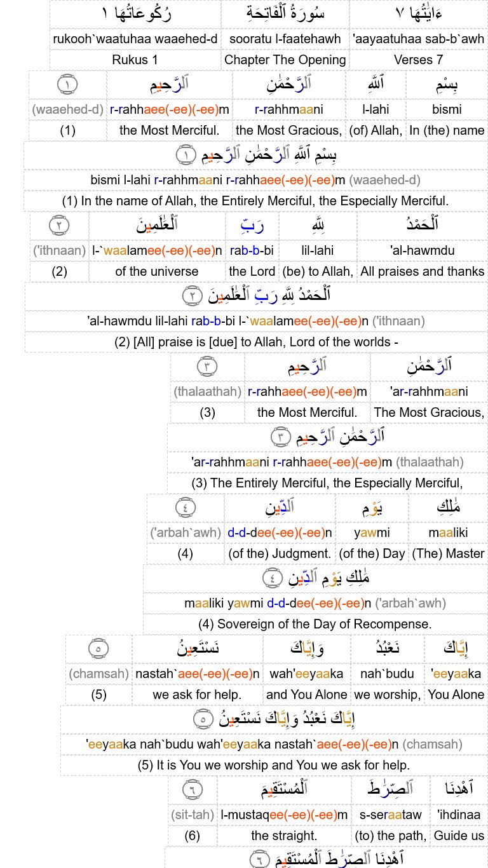Screen dimensions: 488x868
Task: Click the circled number in Bismillah full Arabic line
Action: (187, 154)
